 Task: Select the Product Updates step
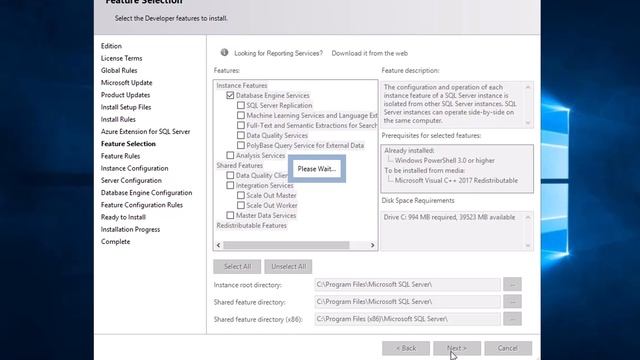125,95
